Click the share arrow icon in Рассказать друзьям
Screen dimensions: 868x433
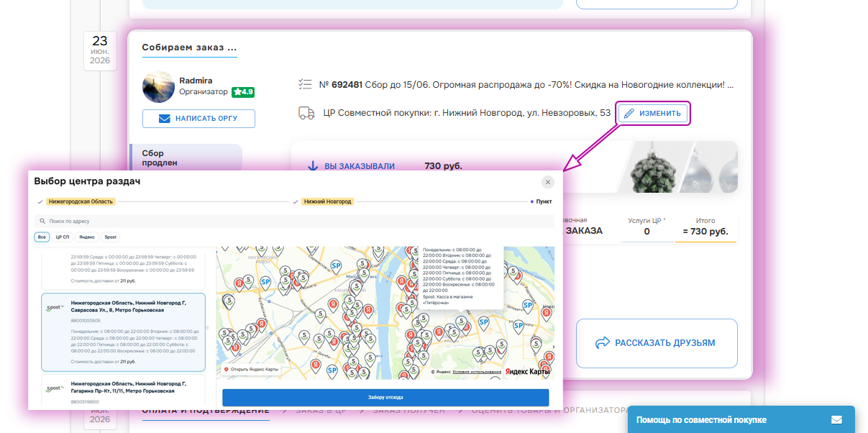[x=603, y=343]
